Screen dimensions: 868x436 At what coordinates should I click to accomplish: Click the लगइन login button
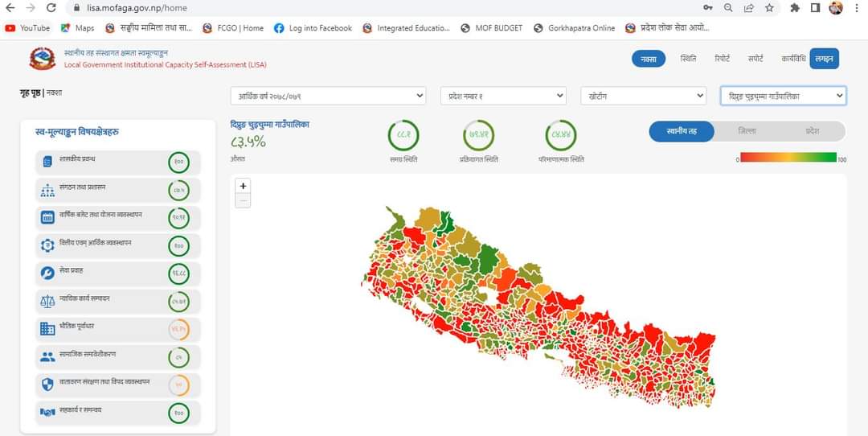point(824,59)
